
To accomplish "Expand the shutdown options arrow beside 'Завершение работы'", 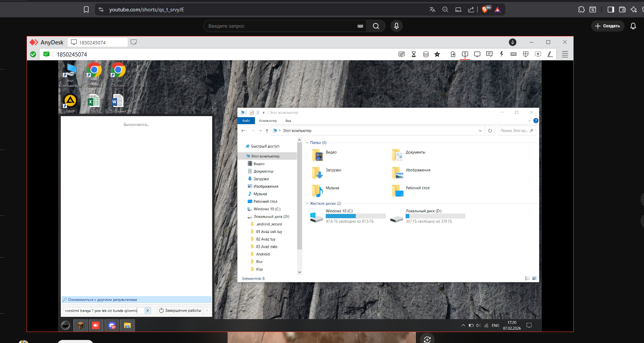I will click(x=207, y=310).
